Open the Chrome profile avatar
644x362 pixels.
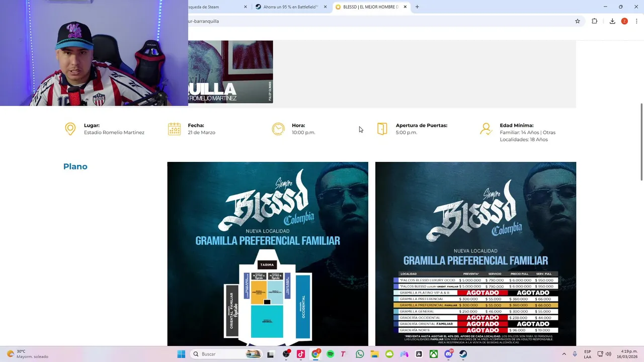624,21
